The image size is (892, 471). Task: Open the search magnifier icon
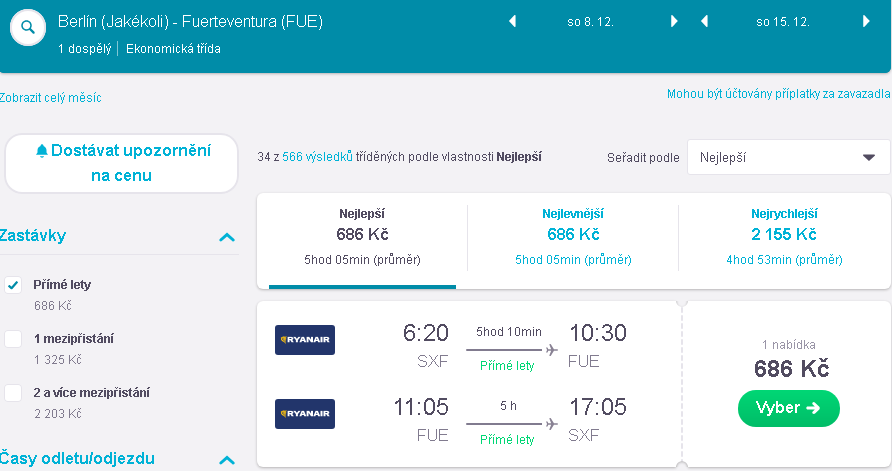28,27
